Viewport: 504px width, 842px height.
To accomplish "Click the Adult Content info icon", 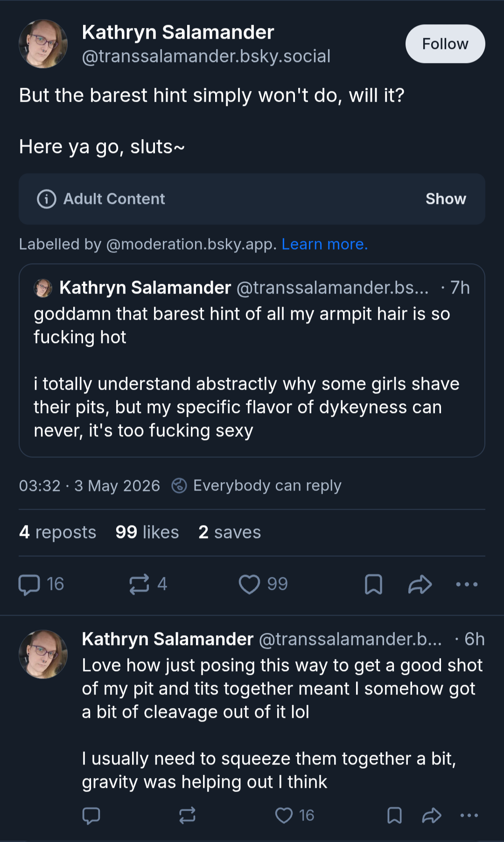I will click(46, 199).
